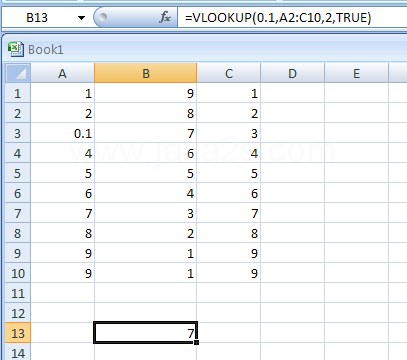This screenshot has height=360, width=407.
Task: Click empty cell A12
Action: 62,313
